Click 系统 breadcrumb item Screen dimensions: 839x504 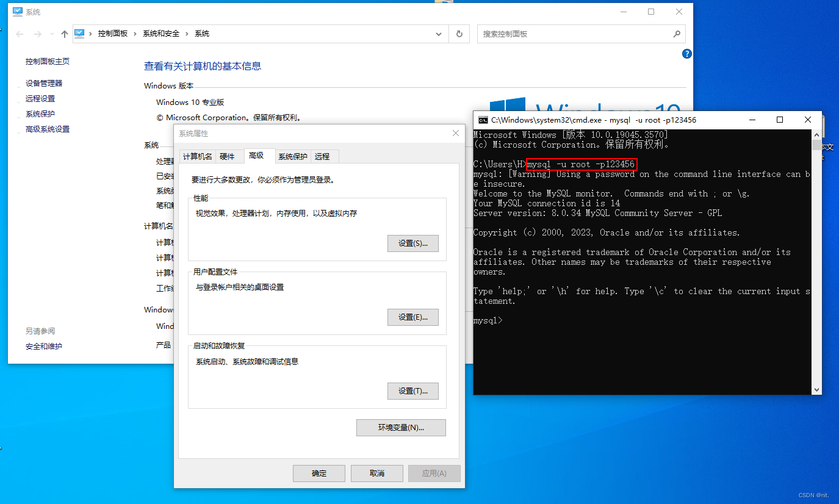(x=202, y=34)
